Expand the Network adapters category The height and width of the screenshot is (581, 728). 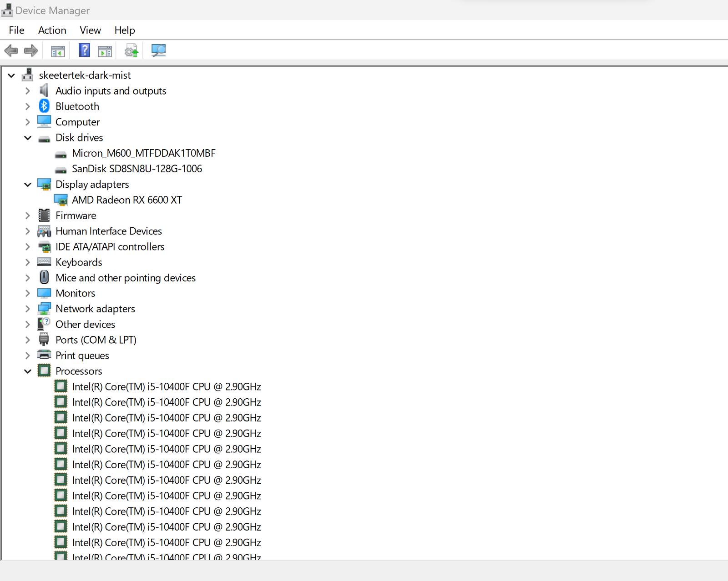click(28, 309)
